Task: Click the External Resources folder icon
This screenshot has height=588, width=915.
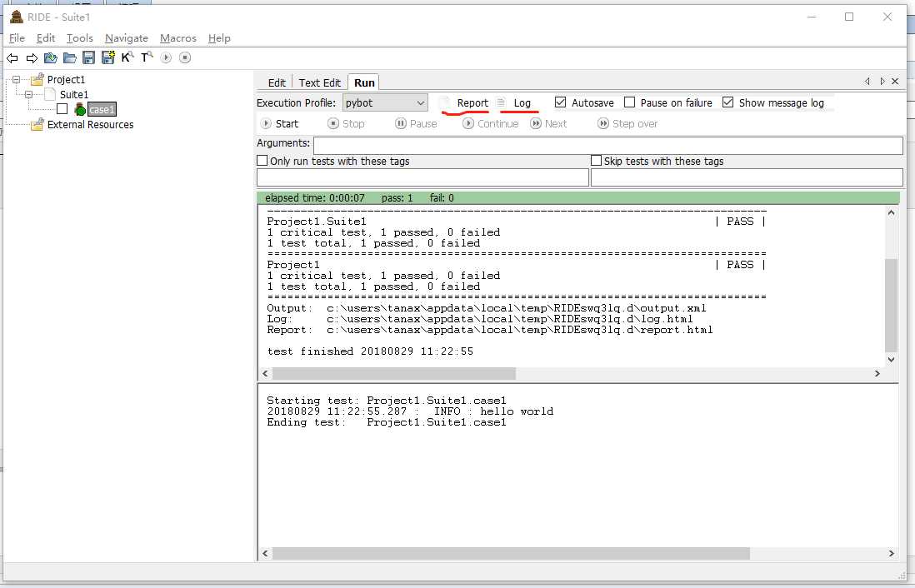Action: coord(37,124)
